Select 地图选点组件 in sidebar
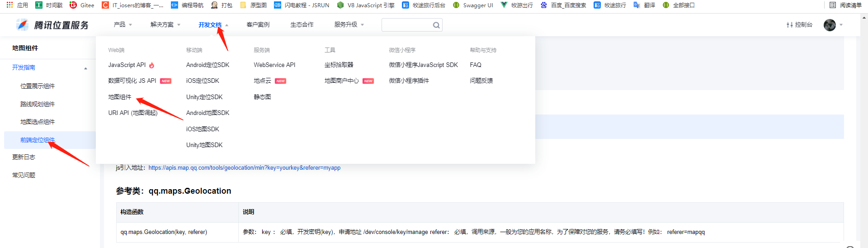Viewport: 868px width, 248px height. click(38, 122)
